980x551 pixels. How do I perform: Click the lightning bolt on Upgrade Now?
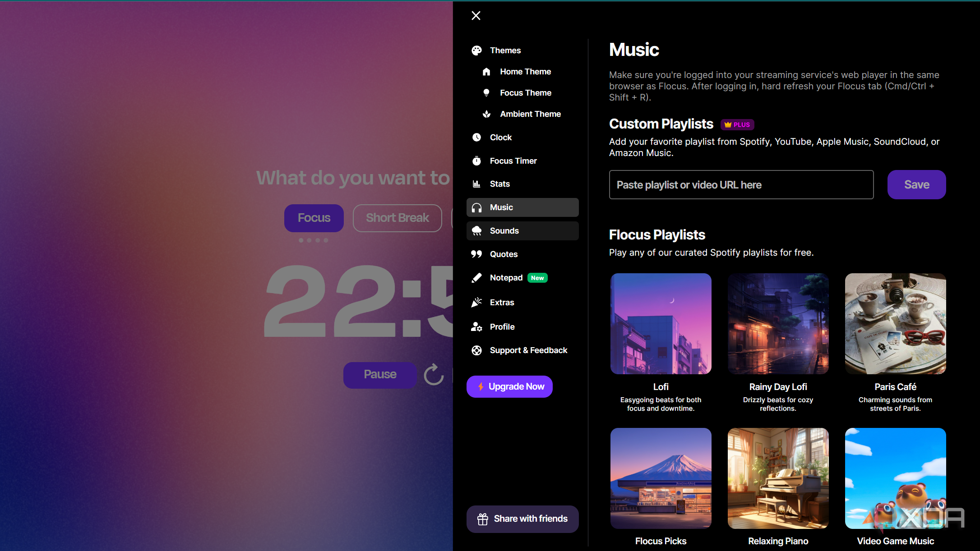(x=481, y=387)
